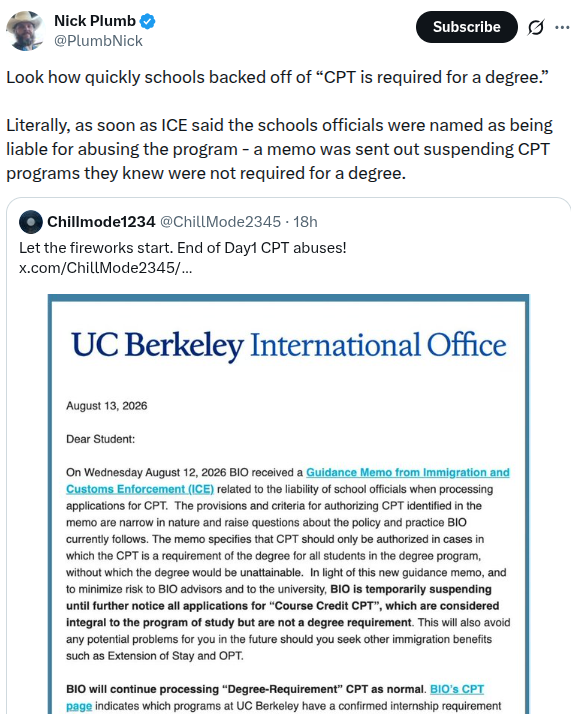Click the Nick Plumb display name
The width and height of the screenshot is (571, 714).
95,21
